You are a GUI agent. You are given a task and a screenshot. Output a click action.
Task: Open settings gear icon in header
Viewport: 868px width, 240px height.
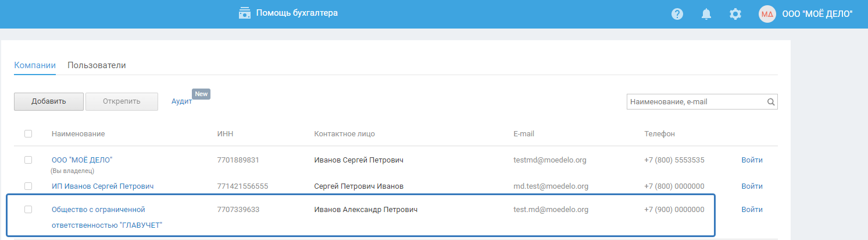[735, 14]
